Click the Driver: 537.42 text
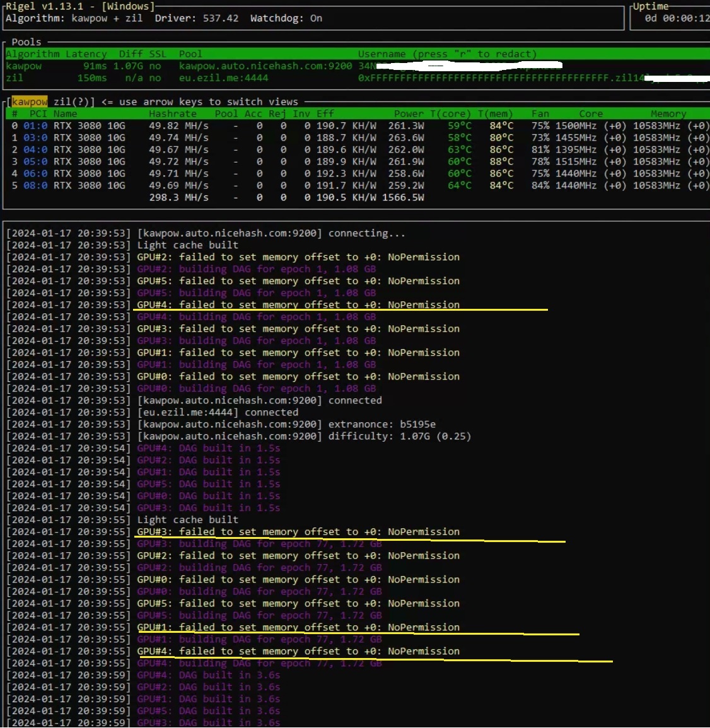Screen dimensions: 710x728 (x=197, y=18)
